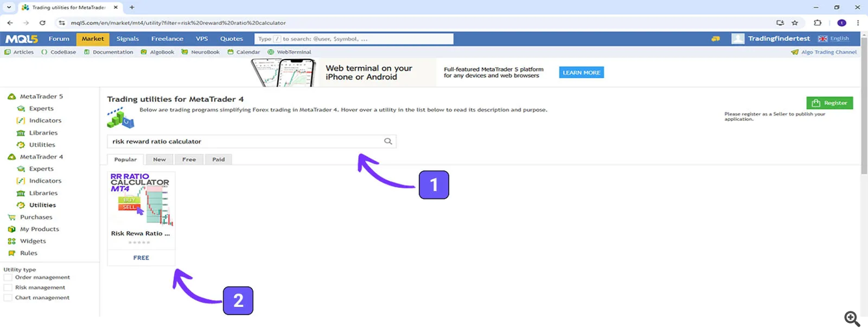The height and width of the screenshot is (334, 868).
Task: Go back in browser history
Action: click(10, 23)
